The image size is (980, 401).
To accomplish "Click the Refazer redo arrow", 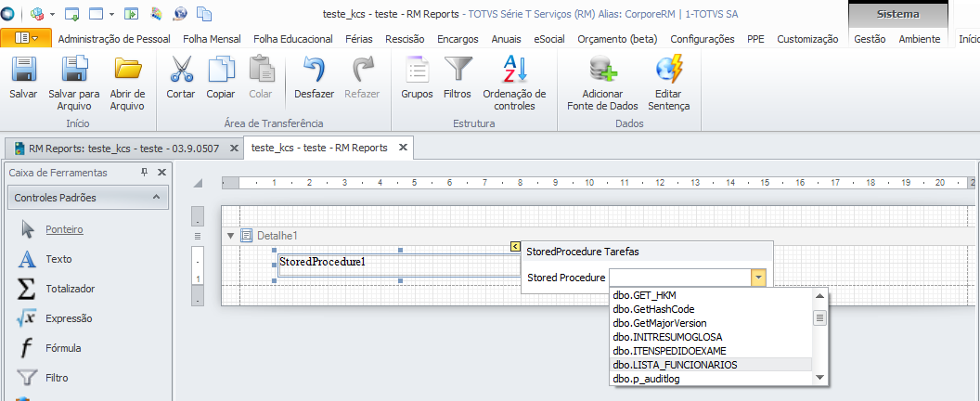I will (363, 69).
